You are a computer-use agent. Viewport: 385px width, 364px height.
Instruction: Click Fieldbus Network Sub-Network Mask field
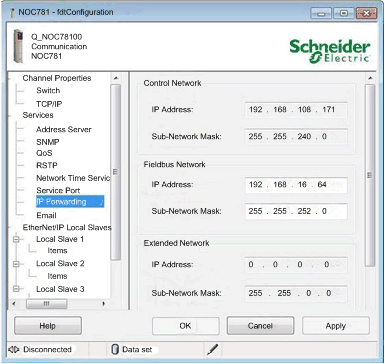click(x=296, y=211)
